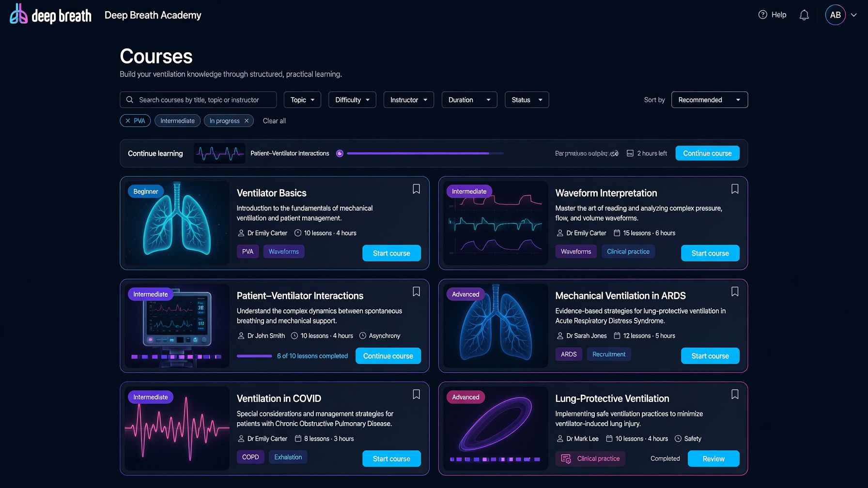This screenshot has width=868, height=488.
Task: Click the hours left calendar icon
Action: coord(630,153)
